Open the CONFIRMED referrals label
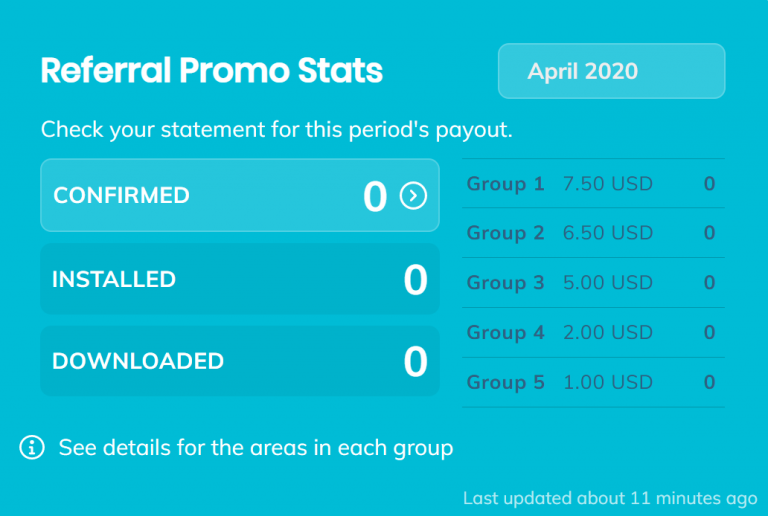Screen dimensions: 768x516 click(121, 195)
